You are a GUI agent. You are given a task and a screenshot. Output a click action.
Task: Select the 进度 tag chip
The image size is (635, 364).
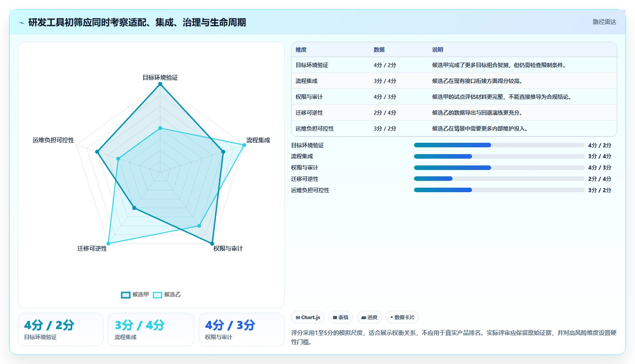coord(369,317)
